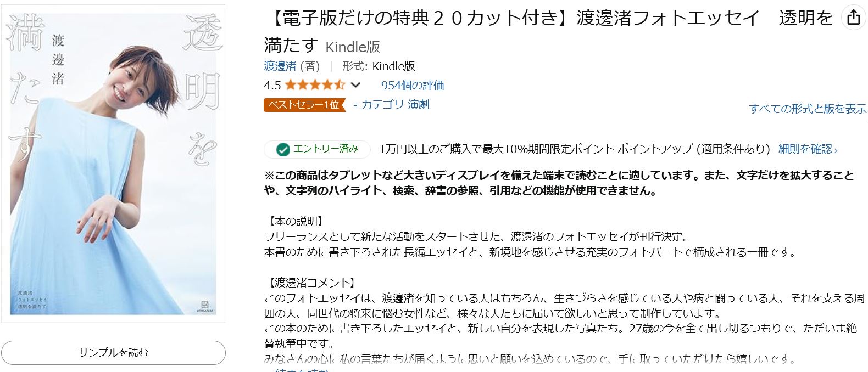Open the 細目を確認 details chevron link
This screenshot has height=372, width=868.
(x=808, y=149)
